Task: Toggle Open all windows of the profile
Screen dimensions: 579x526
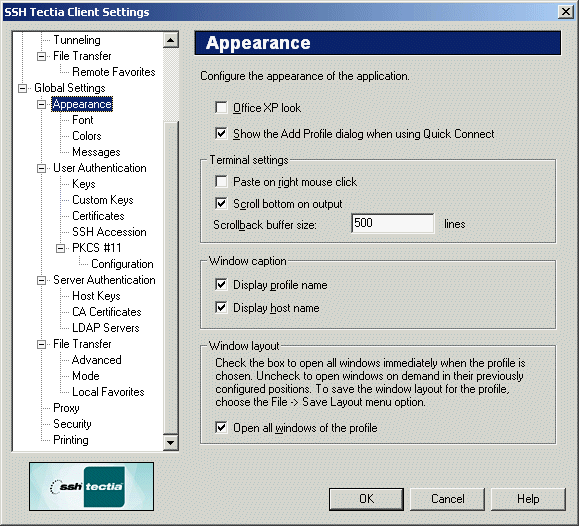Action: [221, 427]
